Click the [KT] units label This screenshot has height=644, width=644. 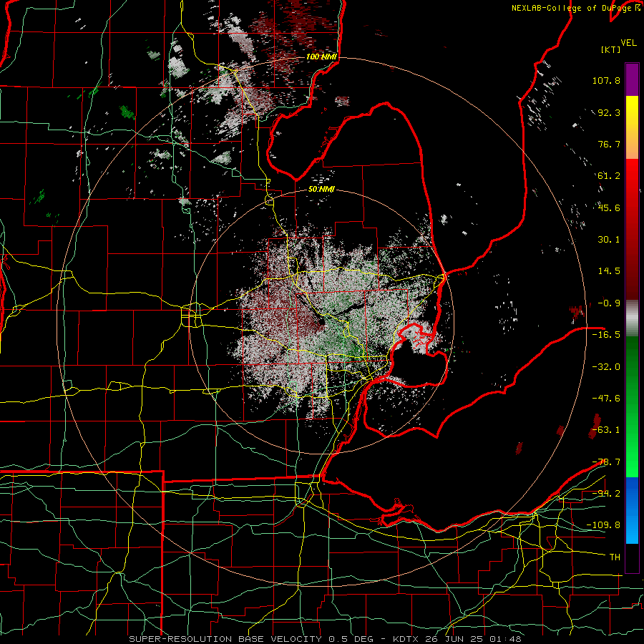(x=610, y=49)
